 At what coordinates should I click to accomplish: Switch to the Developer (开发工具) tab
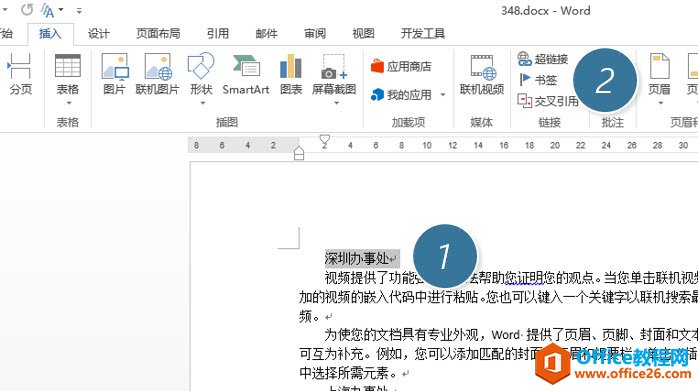(x=422, y=33)
